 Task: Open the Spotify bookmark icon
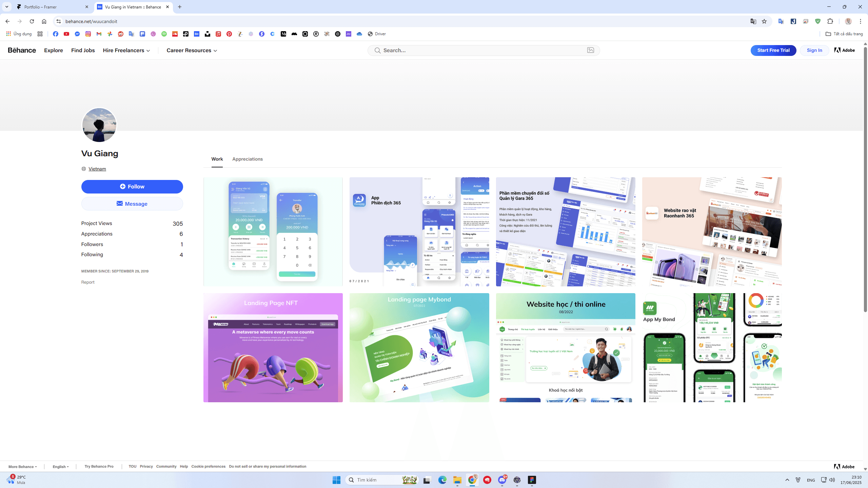point(164,34)
